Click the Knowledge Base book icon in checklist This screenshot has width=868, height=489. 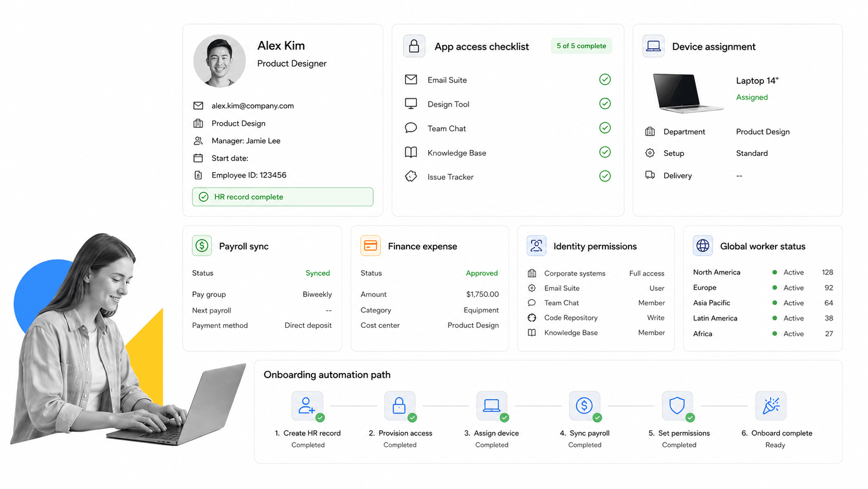411,152
